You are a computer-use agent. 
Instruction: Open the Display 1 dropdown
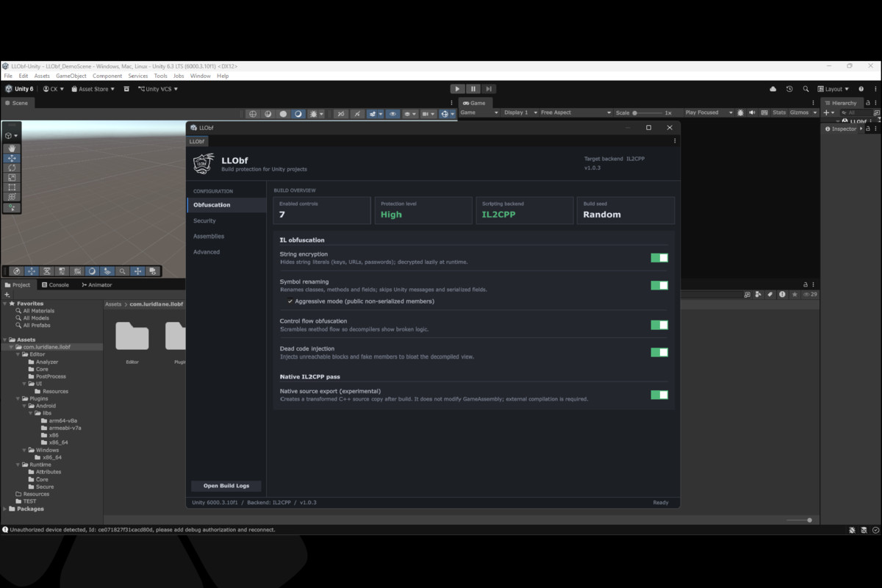tap(520, 112)
